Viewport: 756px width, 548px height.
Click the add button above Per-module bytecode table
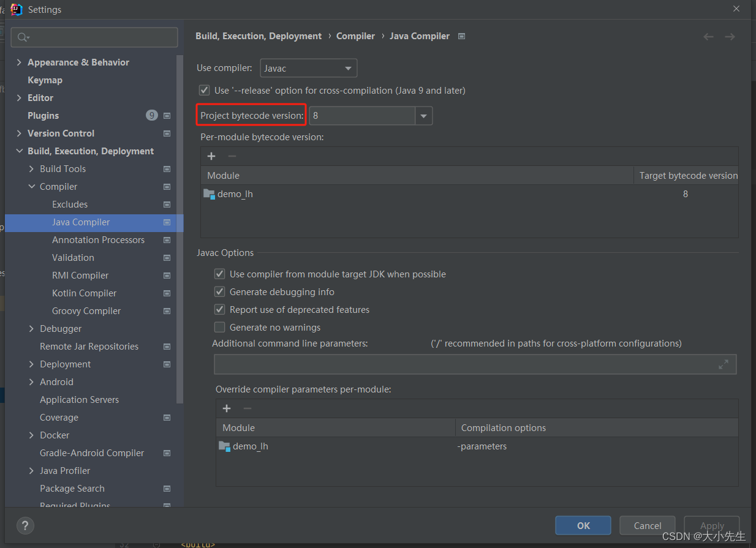(211, 156)
